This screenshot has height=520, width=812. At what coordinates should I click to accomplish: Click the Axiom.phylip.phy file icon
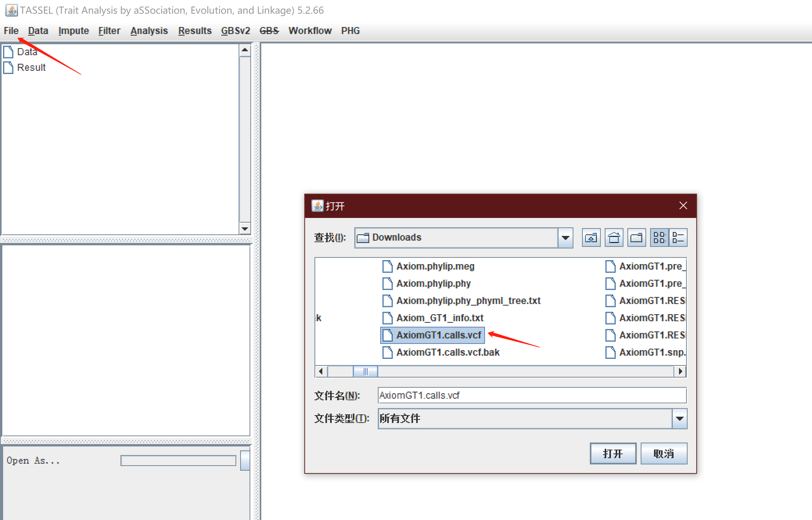387,283
